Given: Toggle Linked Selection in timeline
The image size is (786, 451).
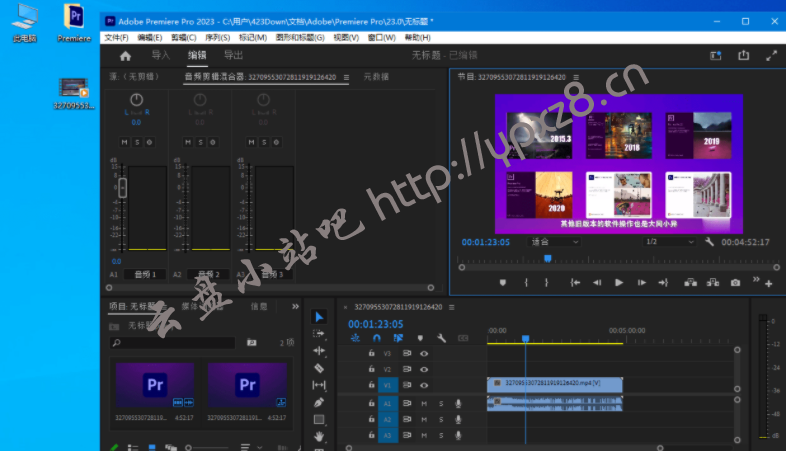Looking at the screenshot, I should (x=399, y=338).
